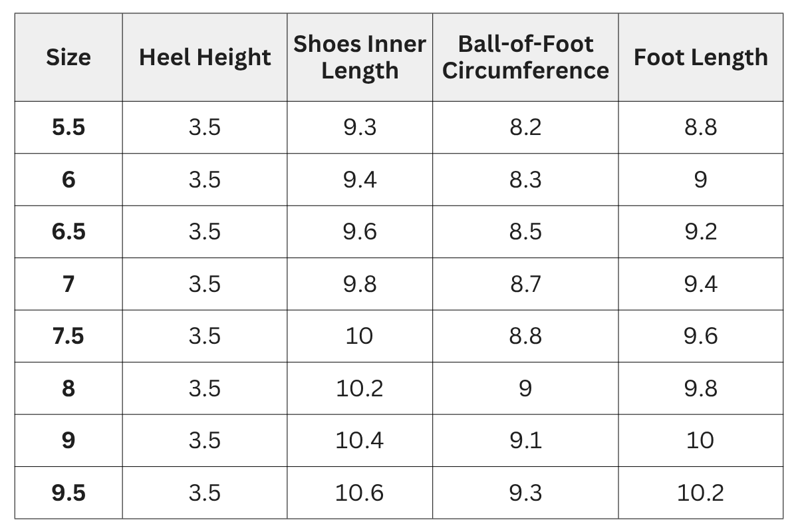Click ball-of-foot circumference value 8.5
This screenshot has width=798, height=532.
point(525,231)
